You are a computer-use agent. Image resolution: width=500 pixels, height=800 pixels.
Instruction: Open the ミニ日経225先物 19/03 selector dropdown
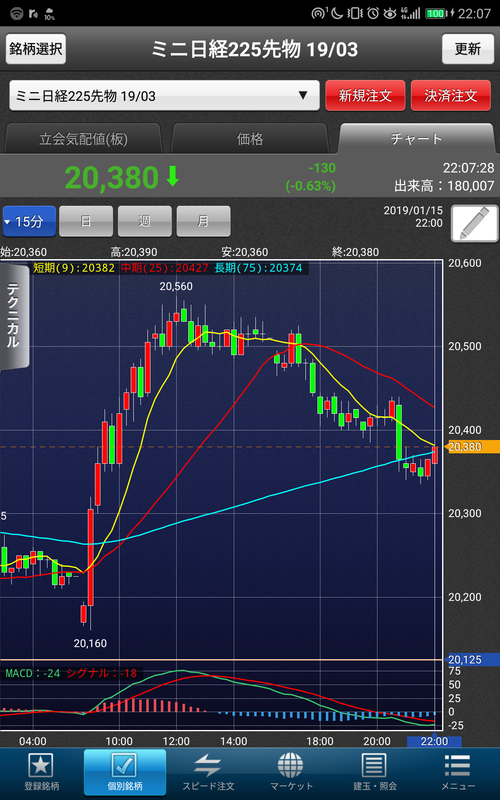164,95
